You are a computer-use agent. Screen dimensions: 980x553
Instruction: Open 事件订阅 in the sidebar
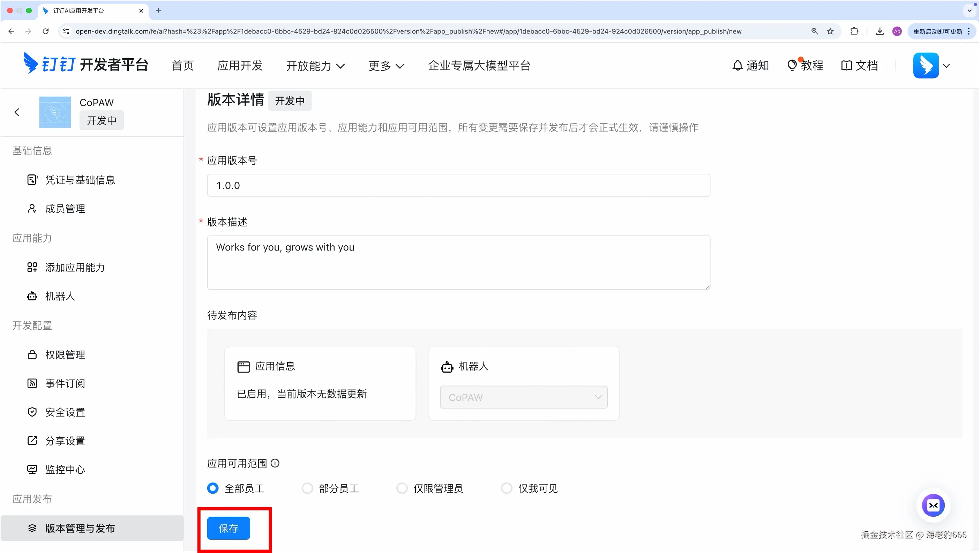coord(65,383)
